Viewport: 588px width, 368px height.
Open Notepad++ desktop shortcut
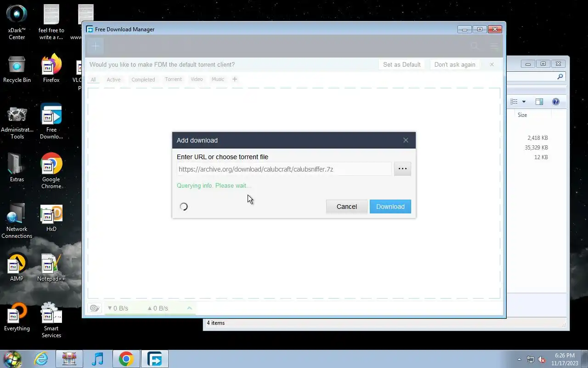pos(51,267)
